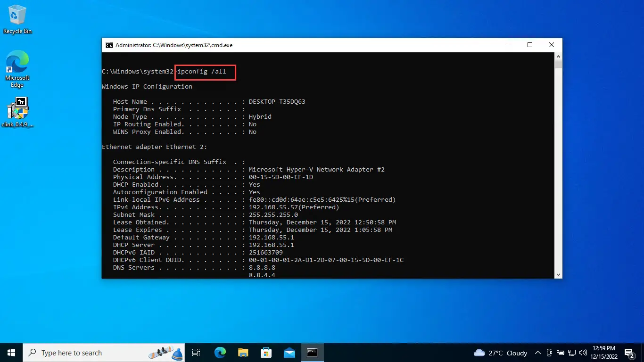Open Microsoft Store from the taskbar
Image resolution: width=644 pixels, height=362 pixels.
pyautogui.click(x=266, y=353)
